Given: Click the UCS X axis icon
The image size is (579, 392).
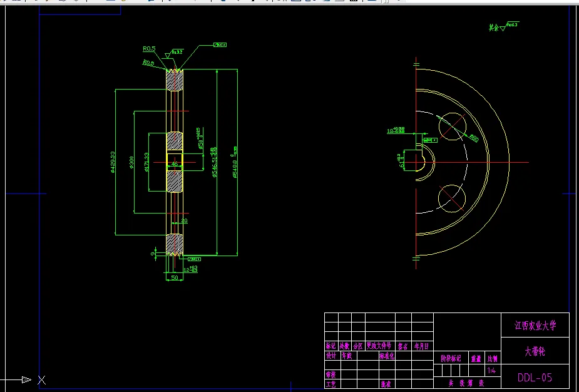Looking at the screenshot, I should click(x=42, y=380).
